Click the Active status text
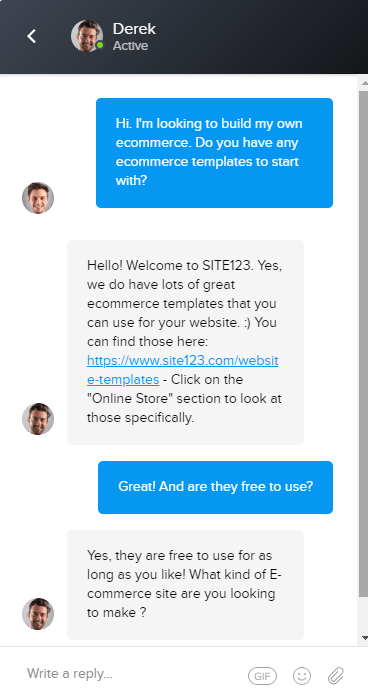Image resolution: width=368 pixels, height=700 pixels. [x=130, y=46]
